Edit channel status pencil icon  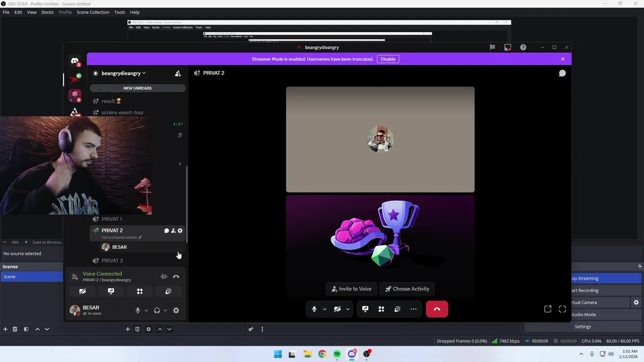140,237
